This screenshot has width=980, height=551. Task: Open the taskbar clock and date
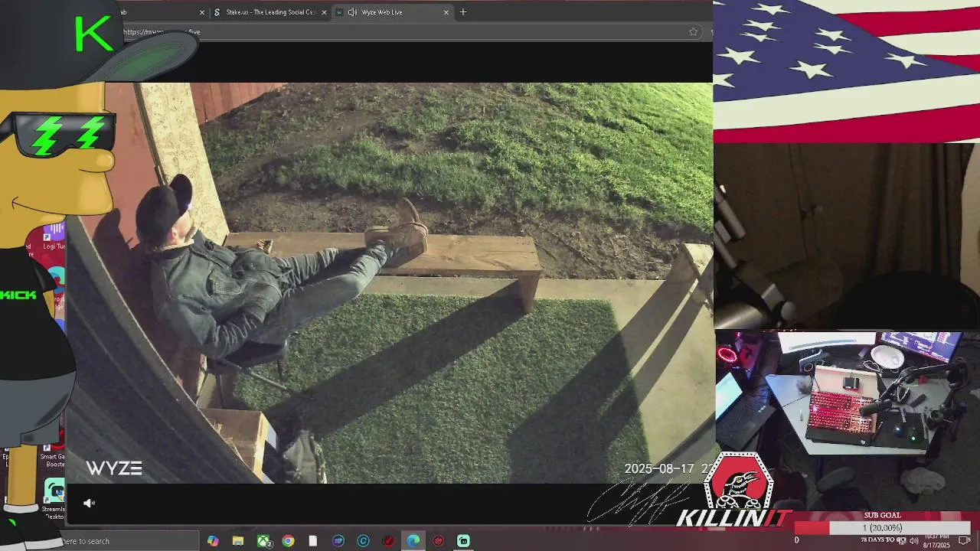coord(936,540)
